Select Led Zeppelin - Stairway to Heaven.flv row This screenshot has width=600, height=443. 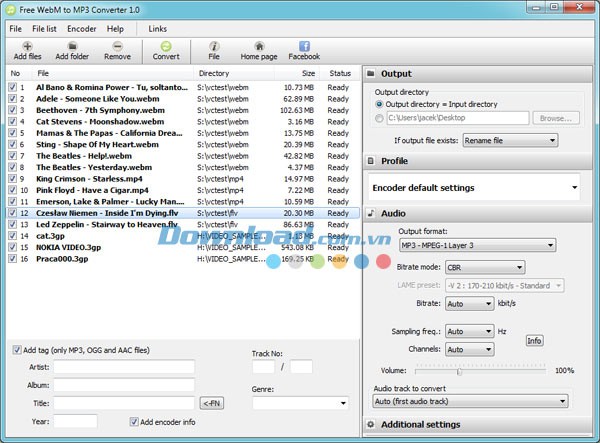(183, 225)
